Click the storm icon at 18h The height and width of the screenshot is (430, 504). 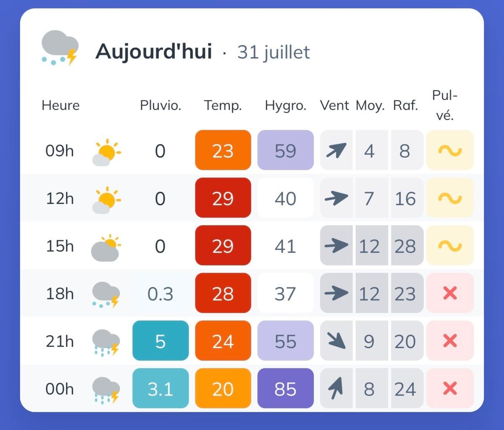tap(106, 295)
